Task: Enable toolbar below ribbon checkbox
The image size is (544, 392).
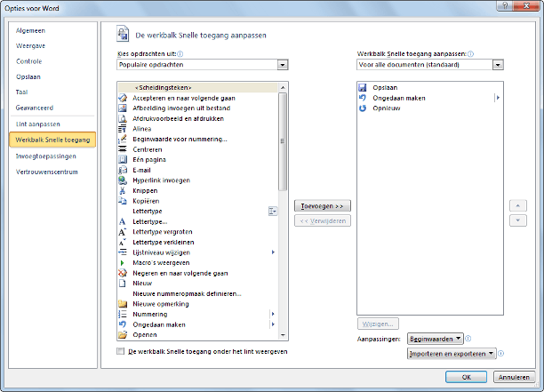Action: (121, 352)
